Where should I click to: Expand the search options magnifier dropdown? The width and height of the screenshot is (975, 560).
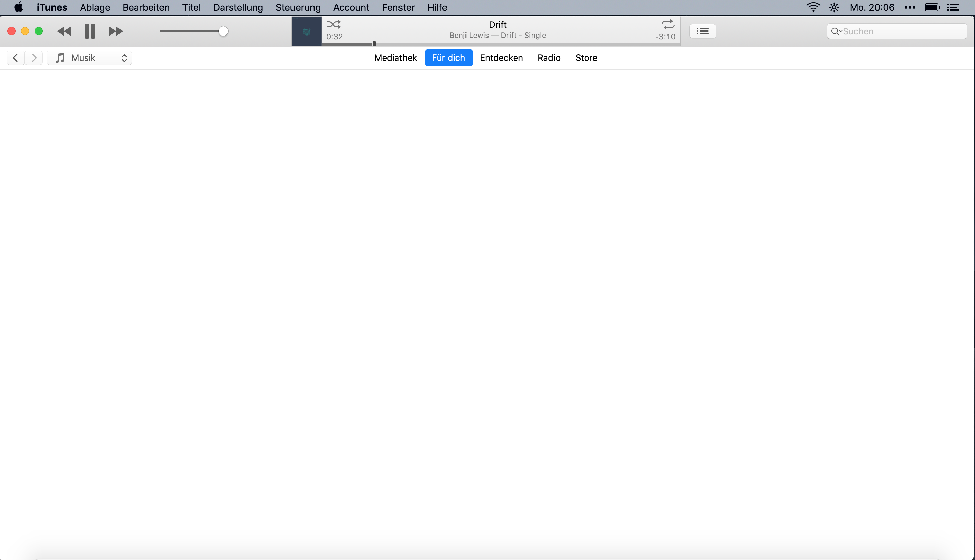click(x=836, y=31)
